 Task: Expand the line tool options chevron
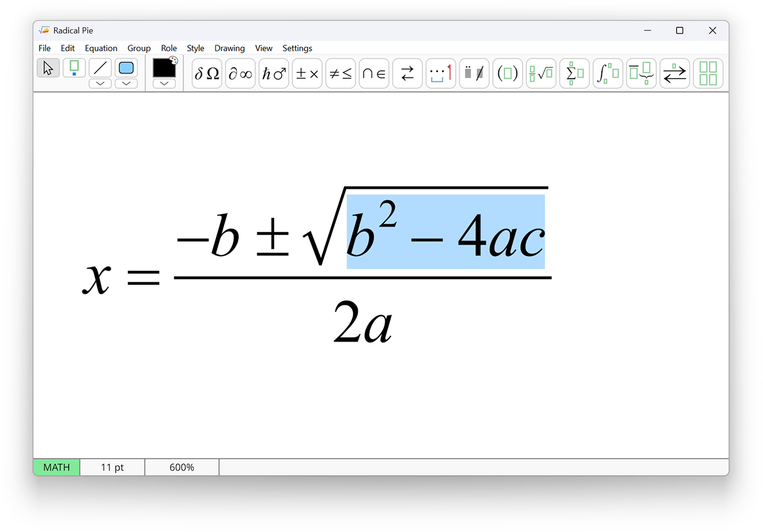tap(100, 83)
